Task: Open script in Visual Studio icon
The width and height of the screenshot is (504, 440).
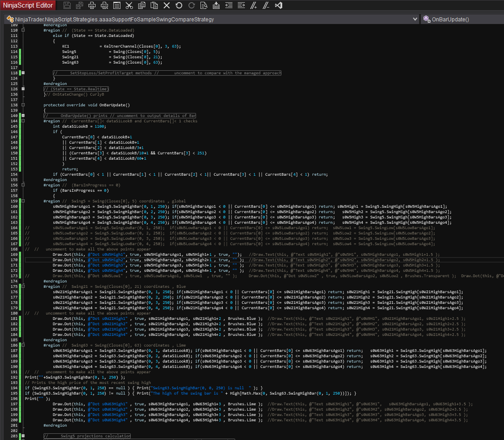Action: coord(279,6)
